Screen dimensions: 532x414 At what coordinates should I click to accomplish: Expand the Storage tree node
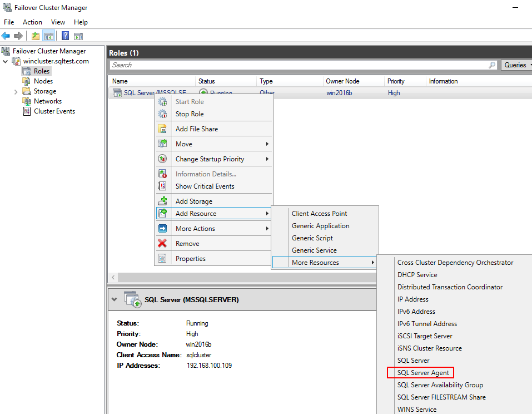click(16, 92)
